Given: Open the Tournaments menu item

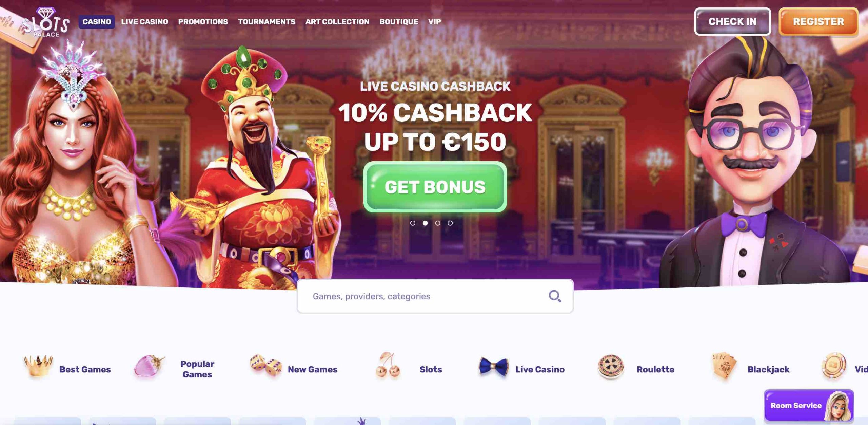Looking at the screenshot, I should pyautogui.click(x=267, y=22).
